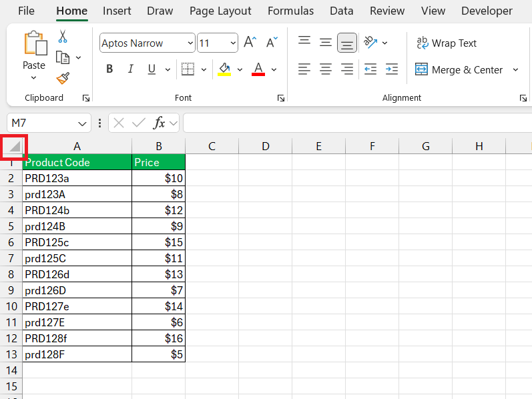Select Top Align icon
The width and height of the screenshot is (532, 399).
(x=304, y=41)
